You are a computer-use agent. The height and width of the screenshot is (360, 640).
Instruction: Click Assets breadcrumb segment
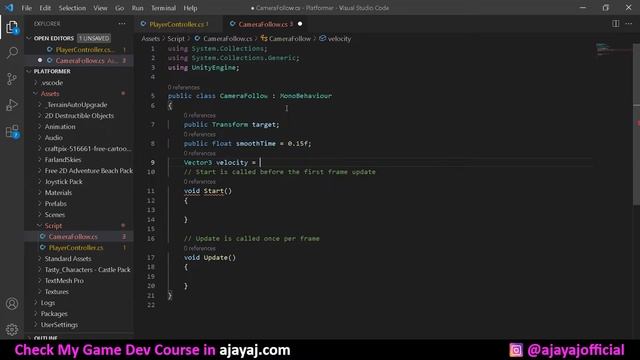point(151,39)
